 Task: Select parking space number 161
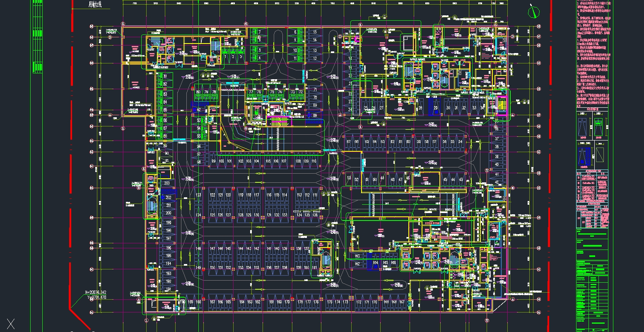pyautogui.click(x=315, y=268)
